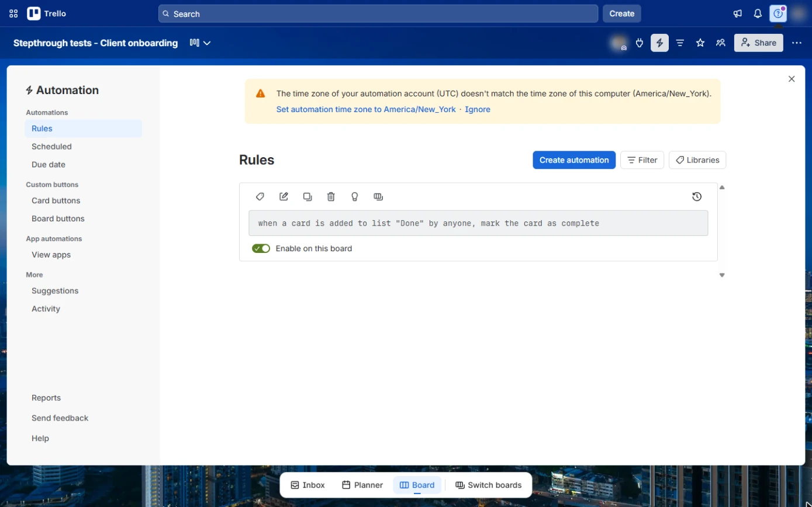
Task: Click the lightbulb icon on rule
Action: 354,197
